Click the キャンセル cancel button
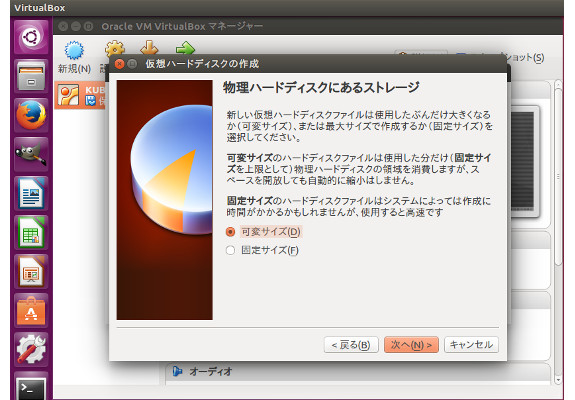Screen dimensions: 575x400 click(471, 345)
